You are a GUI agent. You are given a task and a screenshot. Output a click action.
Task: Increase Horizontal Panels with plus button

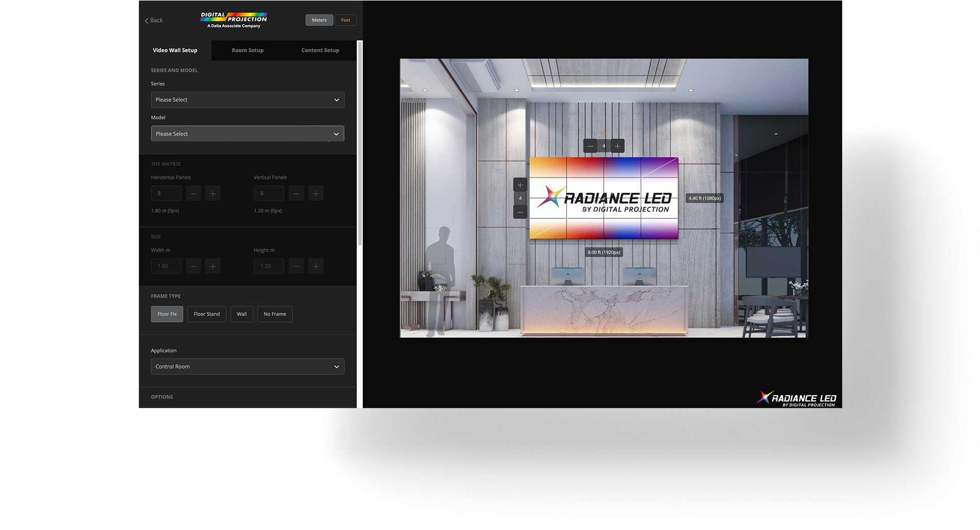click(x=213, y=193)
